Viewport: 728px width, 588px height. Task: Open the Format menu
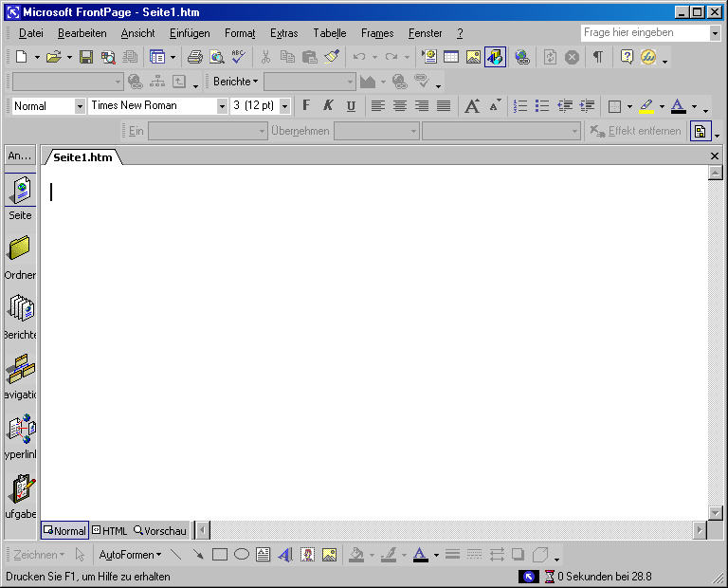(x=240, y=33)
